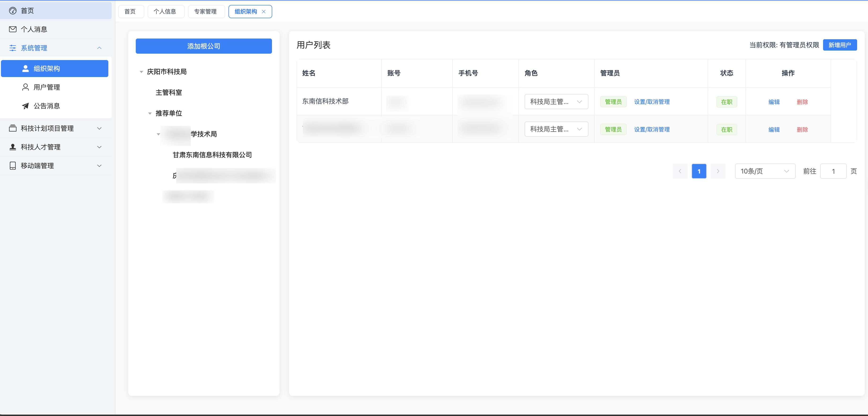868x416 pixels.
Task: Select 推荐单位 in the organization tree
Action: (x=169, y=113)
